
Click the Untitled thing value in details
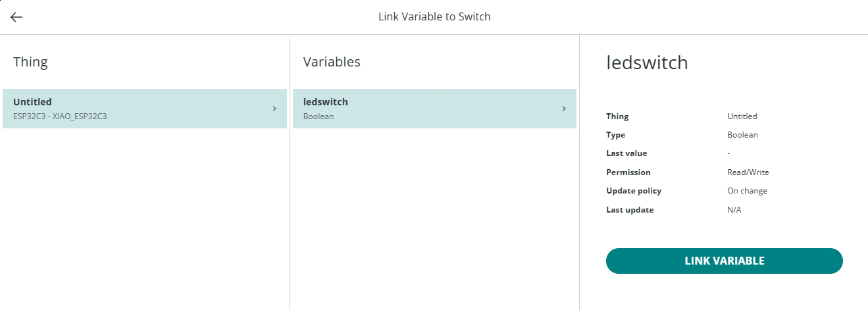coord(742,116)
